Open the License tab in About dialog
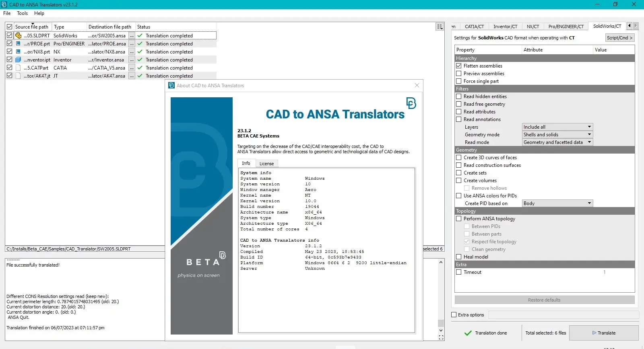The height and width of the screenshot is (349, 644). 266,164
